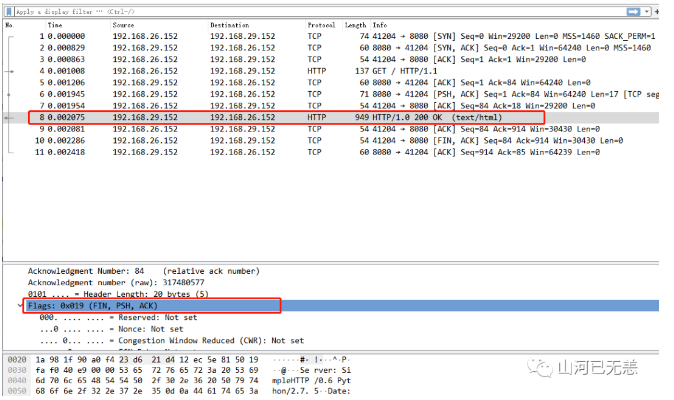Screen dimensions: 674x400
Task: Sort by the Length column header
Action: [x=355, y=25]
